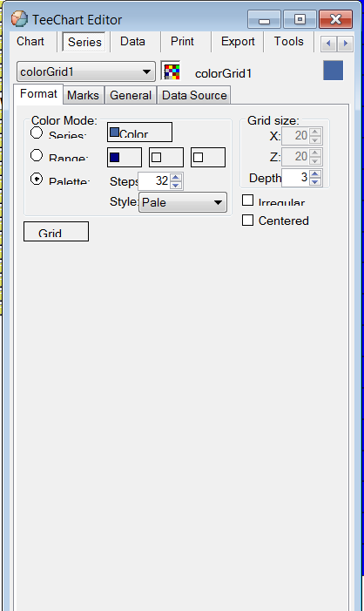The image size is (364, 611).
Task: Increase Steps value with up arrow
Action: [176, 177]
